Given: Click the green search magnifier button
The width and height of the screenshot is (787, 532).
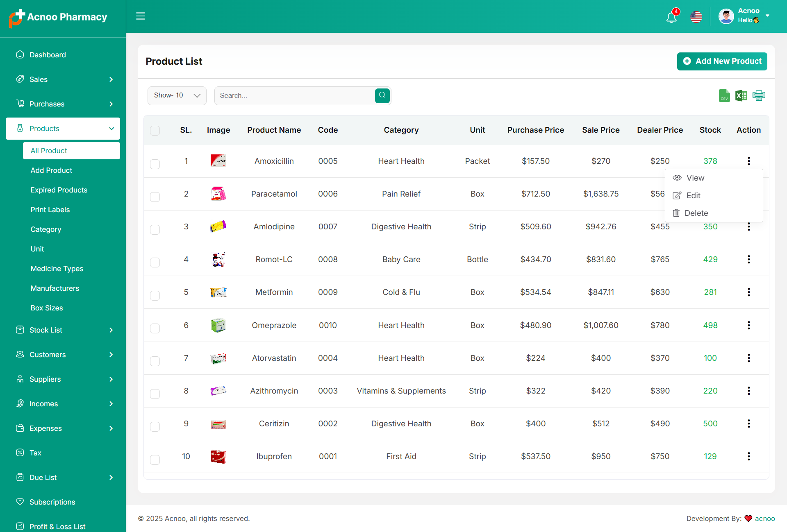Looking at the screenshot, I should (x=382, y=95).
